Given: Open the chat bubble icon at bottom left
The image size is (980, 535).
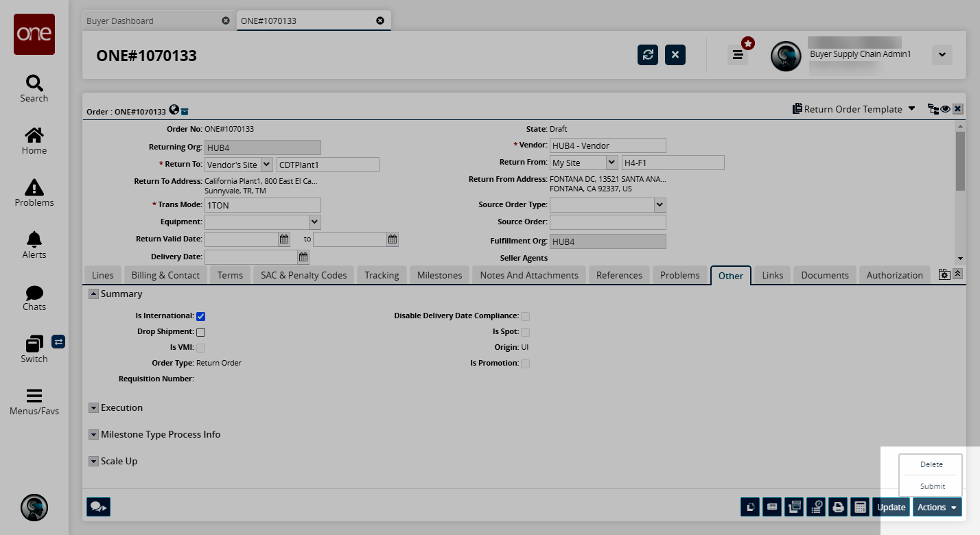Looking at the screenshot, I should tap(98, 507).
